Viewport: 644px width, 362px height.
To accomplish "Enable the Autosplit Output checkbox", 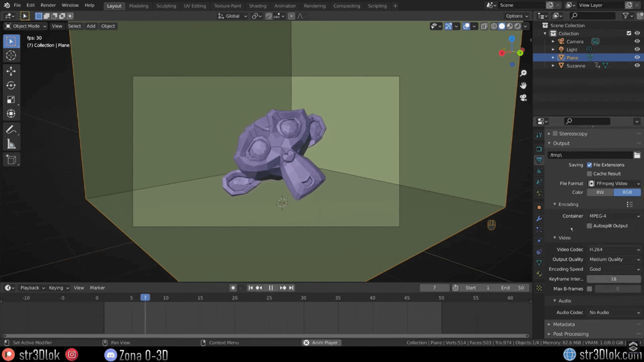I will click(x=589, y=226).
